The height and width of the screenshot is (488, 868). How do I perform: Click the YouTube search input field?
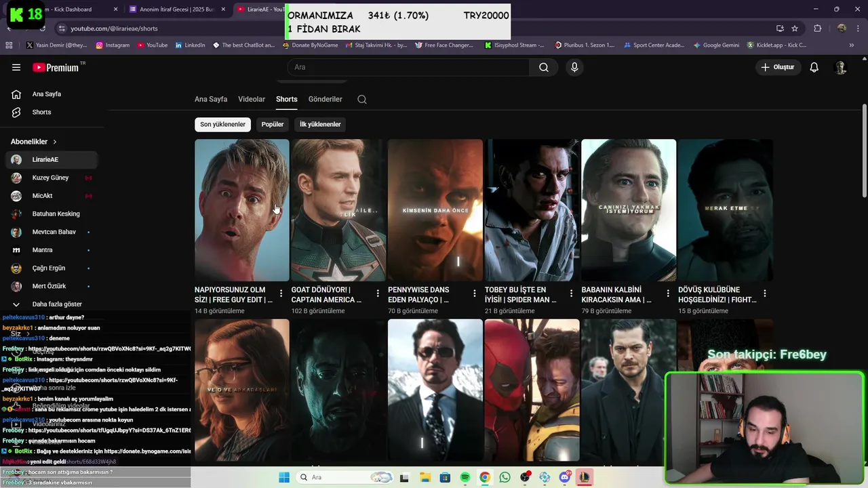(x=408, y=67)
